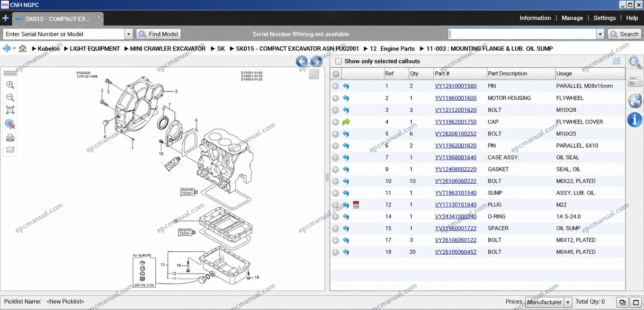644x310 pixels.
Task: Go to previous diagram page arrow
Action: pos(302,61)
